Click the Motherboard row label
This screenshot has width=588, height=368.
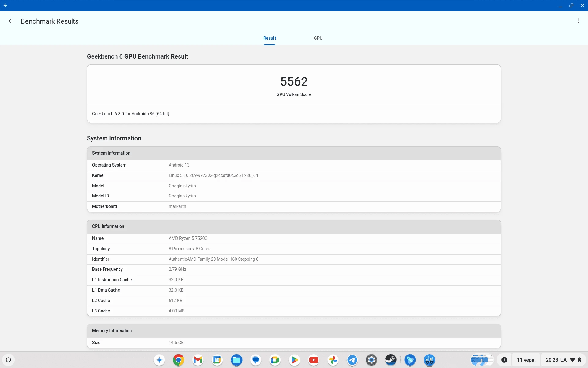[104, 206]
